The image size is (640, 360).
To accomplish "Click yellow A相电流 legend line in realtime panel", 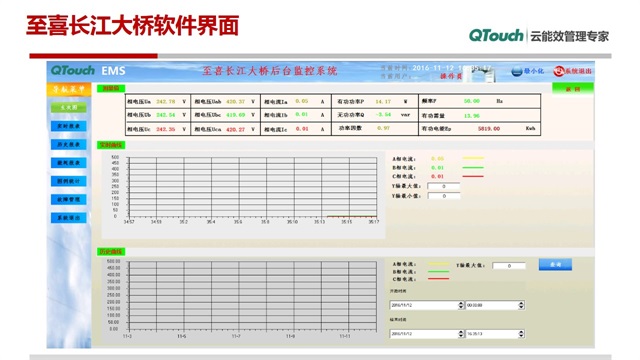I will click(473, 158).
